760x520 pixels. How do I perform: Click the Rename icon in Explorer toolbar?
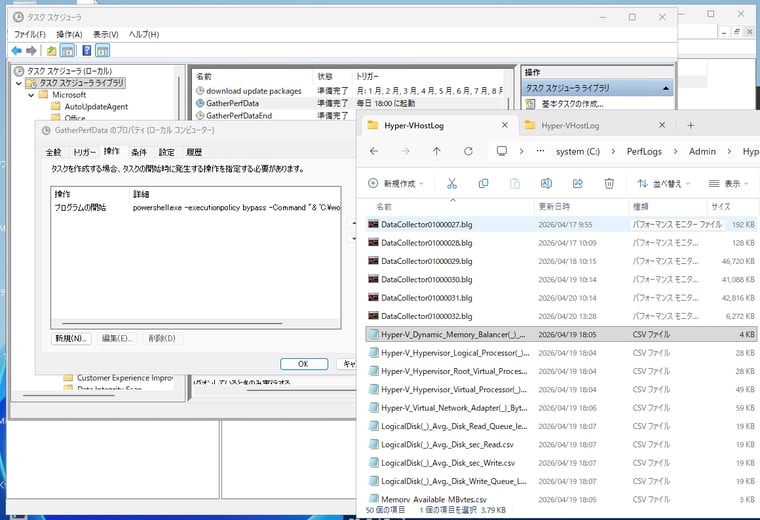click(x=546, y=183)
